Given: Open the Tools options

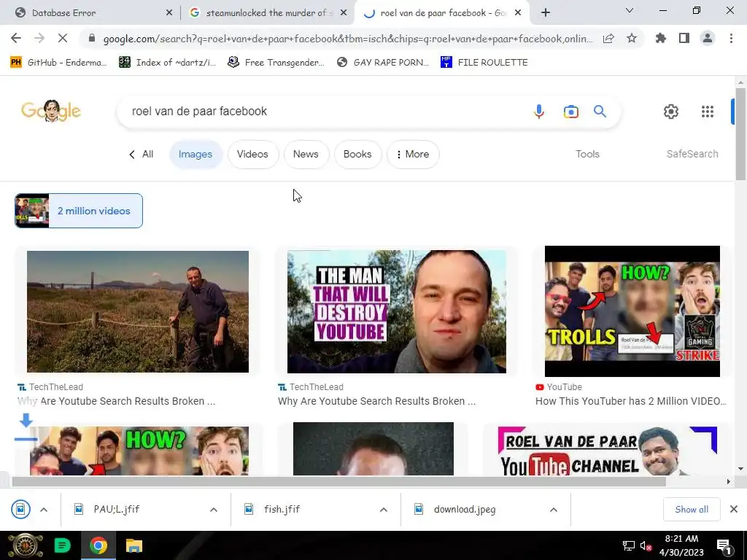Looking at the screenshot, I should tap(587, 155).
